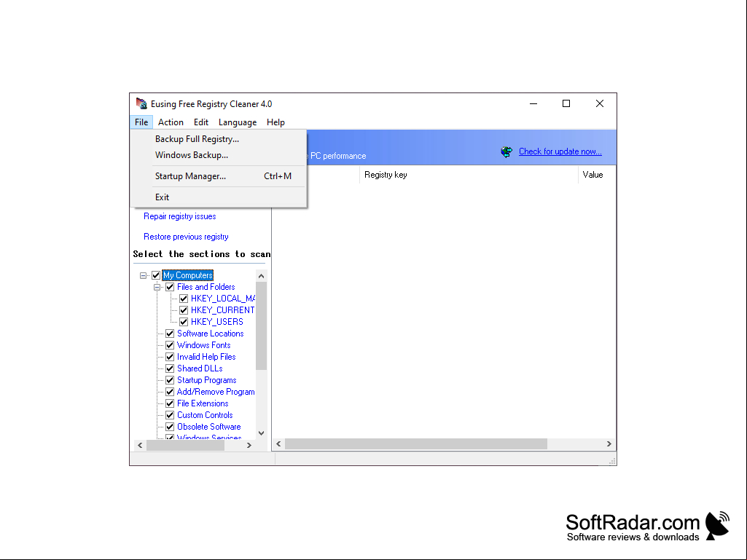The image size is (747, 560).
Task: Uncheck the HKEY_USERS checkbox
Action: point(184,322)
